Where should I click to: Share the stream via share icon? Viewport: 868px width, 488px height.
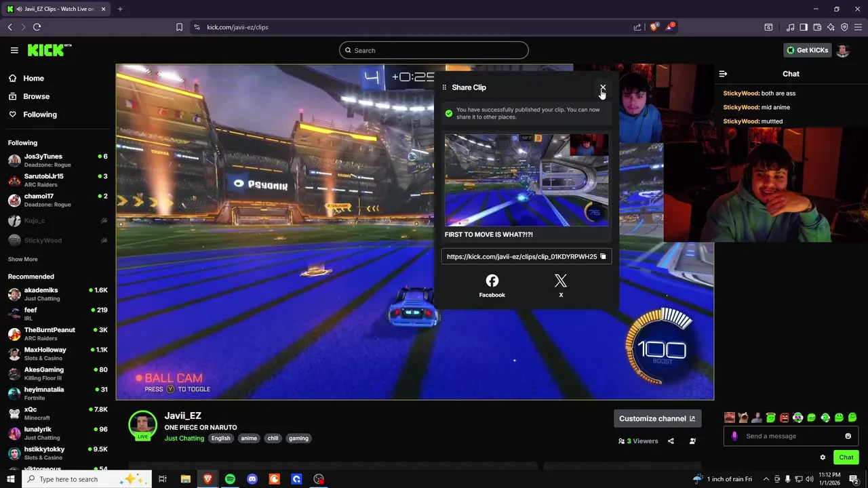tap(671, 441)
